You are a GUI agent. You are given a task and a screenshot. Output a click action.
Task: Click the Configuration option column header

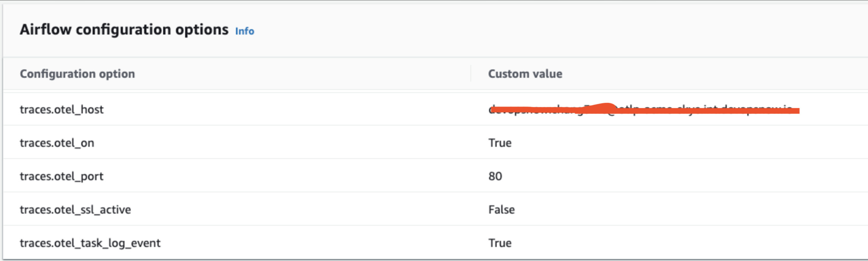click(77, 74)
